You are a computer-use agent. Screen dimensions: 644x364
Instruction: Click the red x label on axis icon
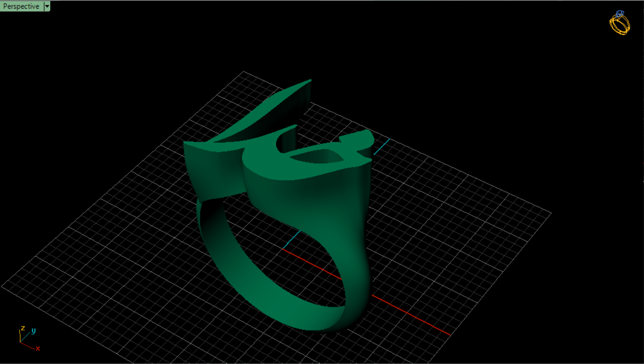(37, 349)
